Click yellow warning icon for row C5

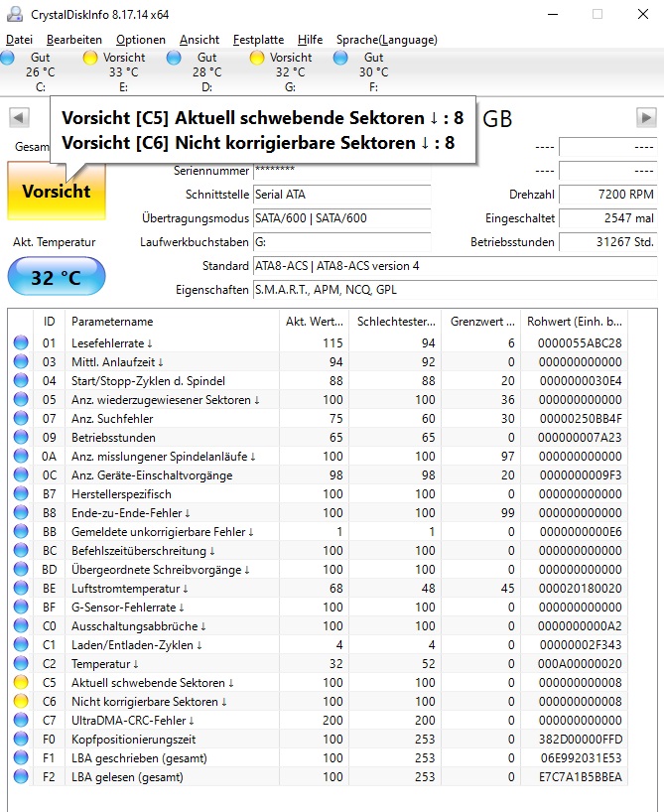pos(21,682)
